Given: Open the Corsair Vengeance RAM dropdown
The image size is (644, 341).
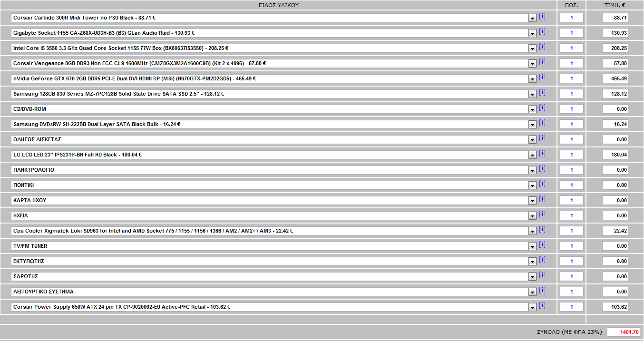Looking at the screenshot, I should 532,64.
